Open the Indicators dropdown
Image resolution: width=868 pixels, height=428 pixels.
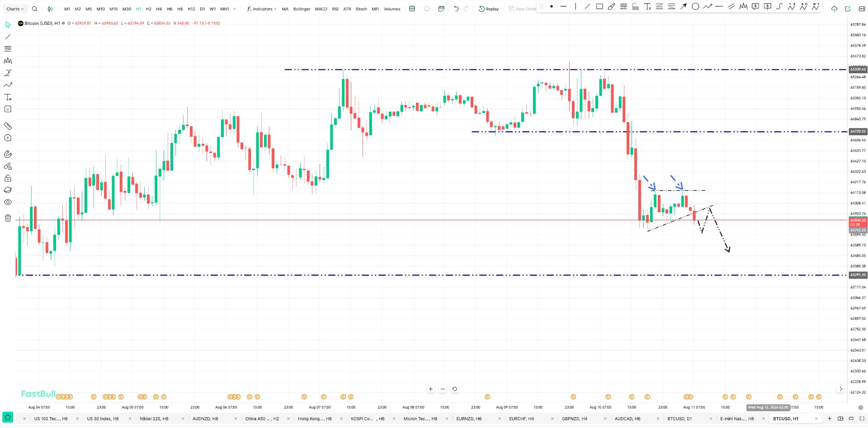click(262, 9)
